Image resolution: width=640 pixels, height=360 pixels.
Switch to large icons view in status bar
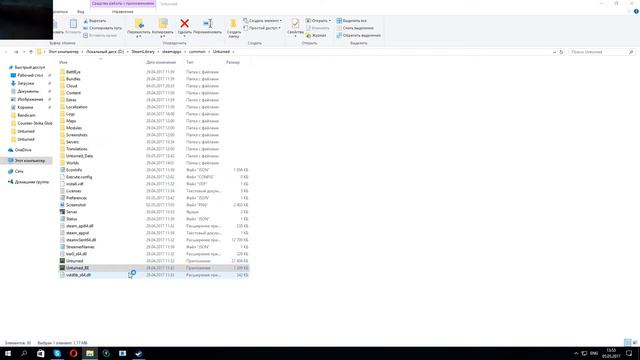pyautogui.click(x=635, y=342)
